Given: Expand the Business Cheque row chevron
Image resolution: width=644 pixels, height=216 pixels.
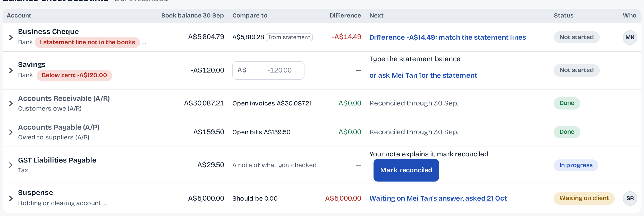Looking at the screenshot, I should pos(11,38).
